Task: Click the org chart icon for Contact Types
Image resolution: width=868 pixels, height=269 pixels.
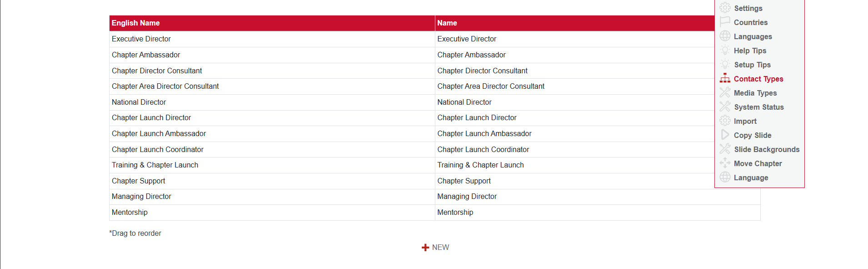Action: coord(725,79)
